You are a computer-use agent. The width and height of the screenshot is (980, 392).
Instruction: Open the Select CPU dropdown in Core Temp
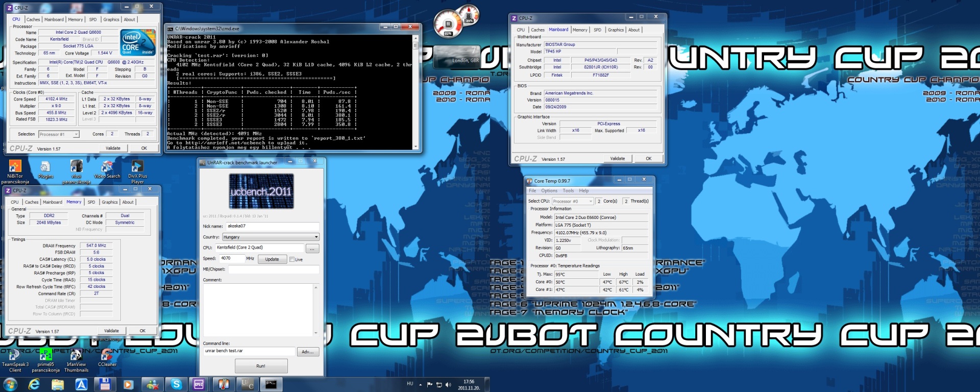click(x=573, y=201)
